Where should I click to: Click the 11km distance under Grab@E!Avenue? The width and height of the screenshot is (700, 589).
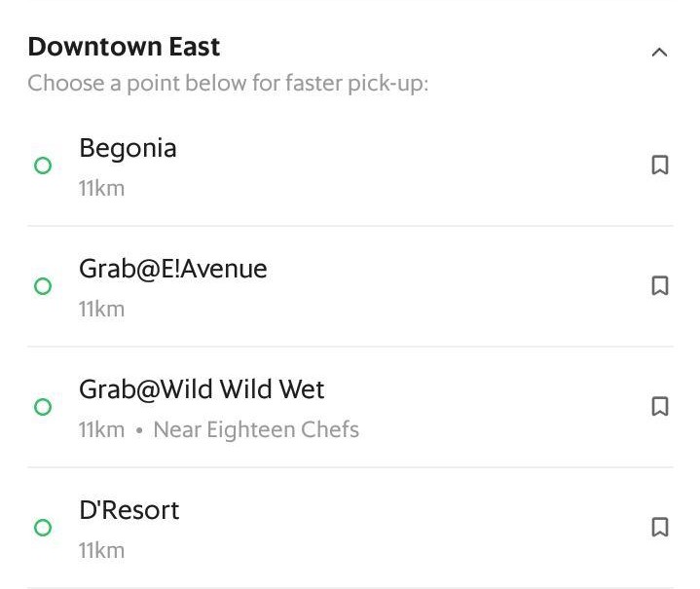click(101, 310)
